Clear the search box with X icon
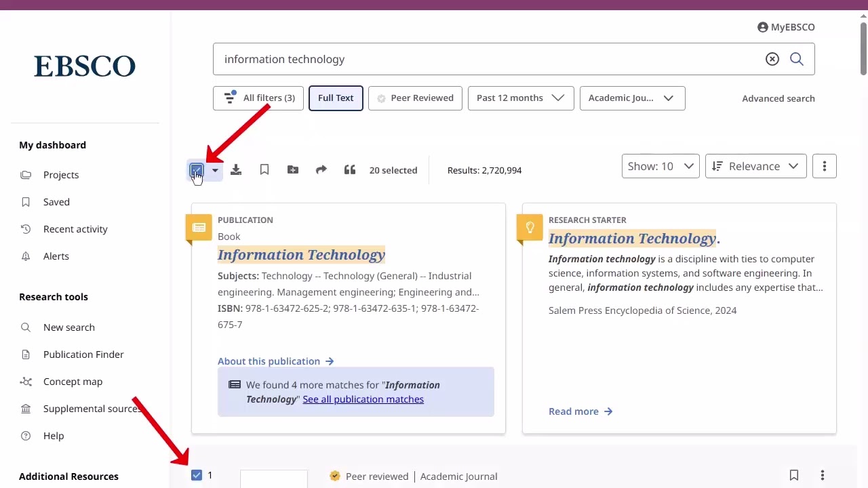The width and height of the screenshot is (868, 488). pos(772,59)
